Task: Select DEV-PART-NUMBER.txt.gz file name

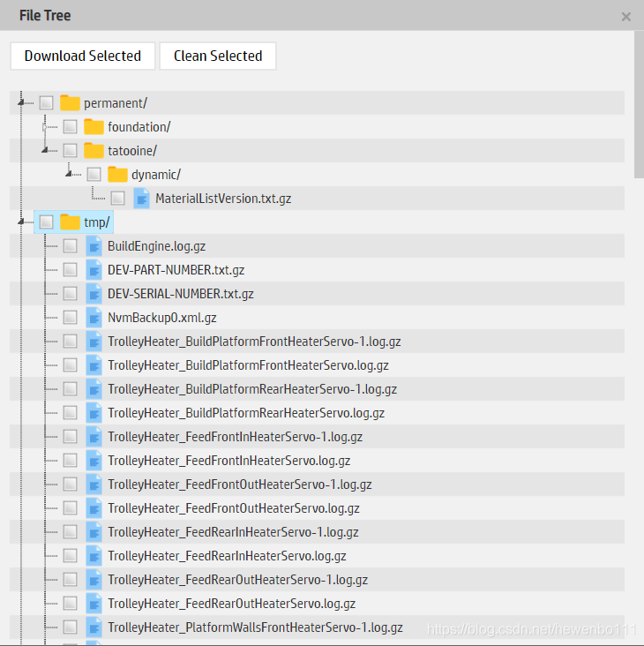Action: (176, 271)
